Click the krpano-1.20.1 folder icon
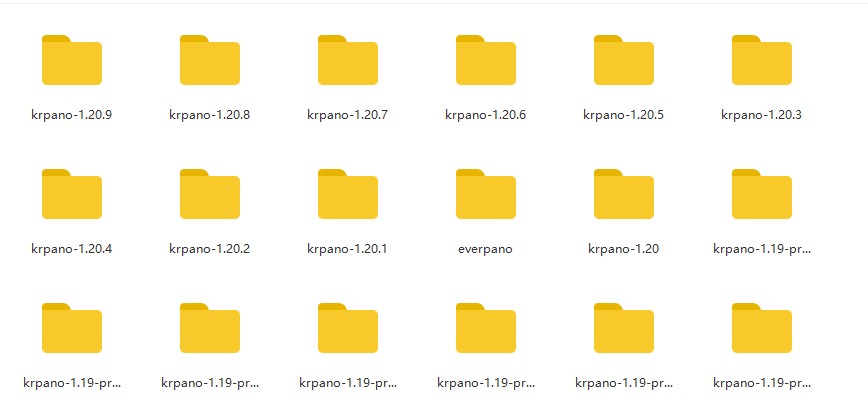Image resolution: width=868 pixels, height=410 pixels. (347, 194)
